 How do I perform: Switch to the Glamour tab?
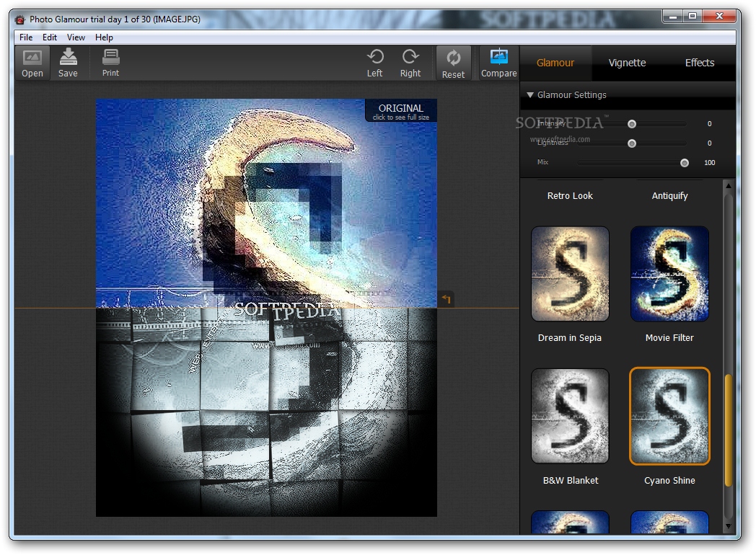click(555, 63)
